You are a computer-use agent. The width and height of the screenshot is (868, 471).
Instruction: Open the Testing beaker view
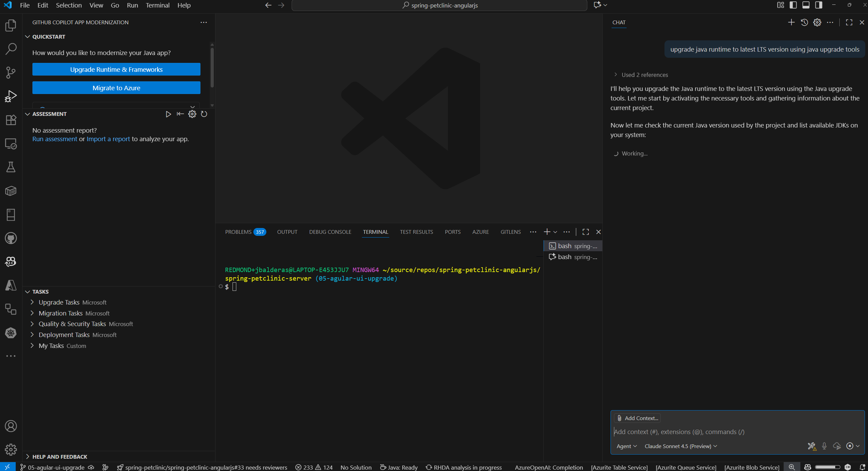pos(11,167)
